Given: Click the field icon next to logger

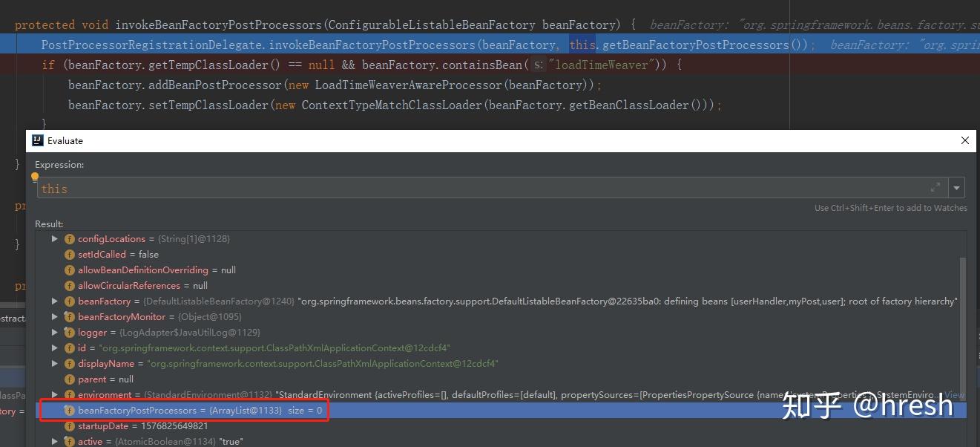Looking at the screenshot, I should [69, 332].
